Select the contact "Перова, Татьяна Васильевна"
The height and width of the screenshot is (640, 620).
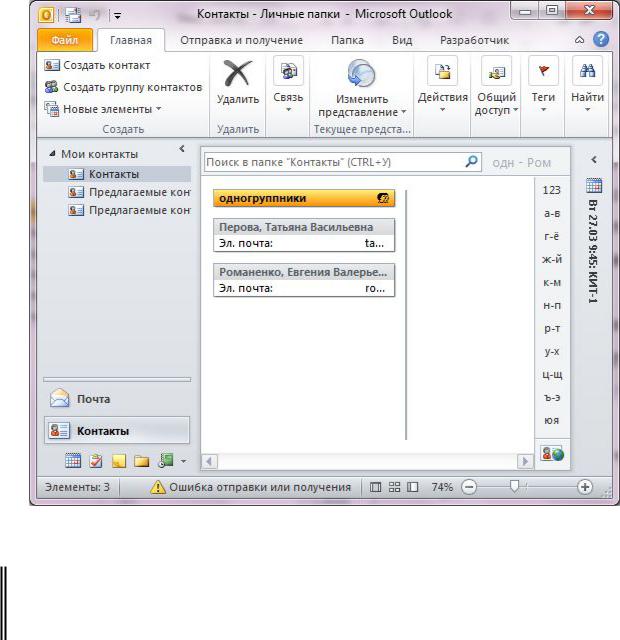pos(304,235)
